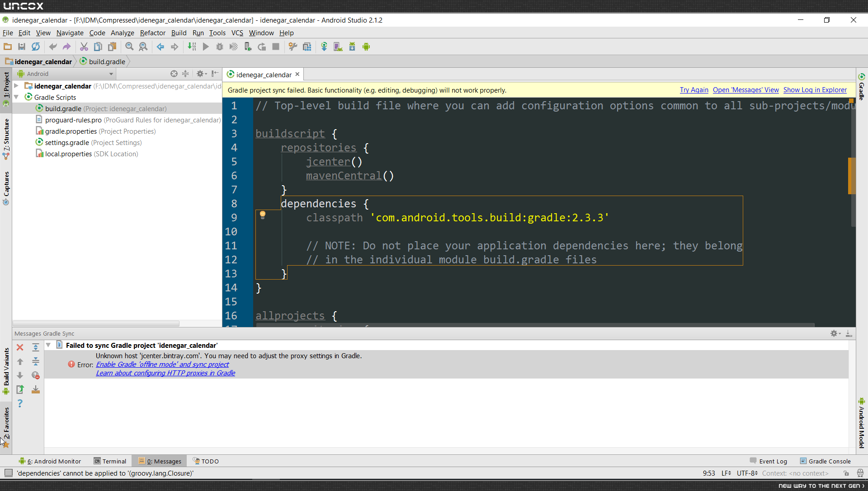Open the Refactor menu
868x491 pixels.
pos(153,33)
